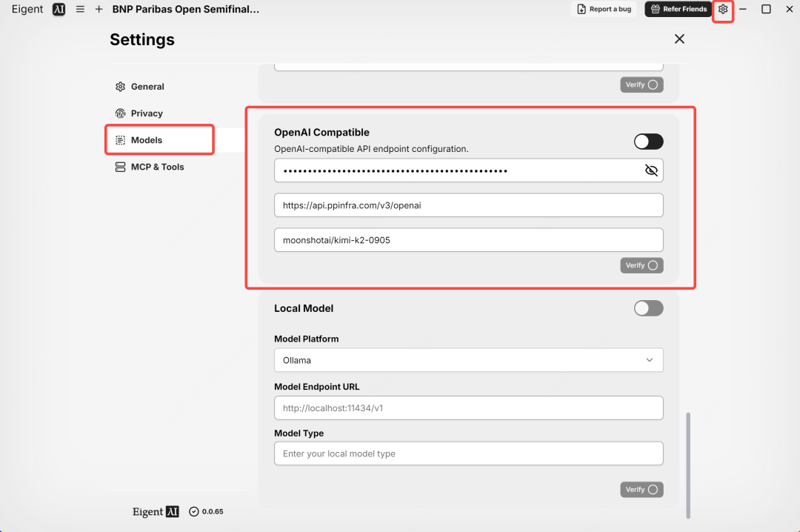The height and width of the screenshot is (532, 800).
Task: Click the version 0.0.65 indicator
Action: coord(206,511)
